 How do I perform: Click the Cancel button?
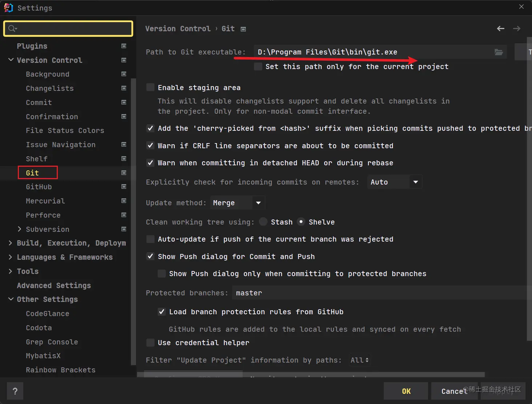tap(455, 391)
